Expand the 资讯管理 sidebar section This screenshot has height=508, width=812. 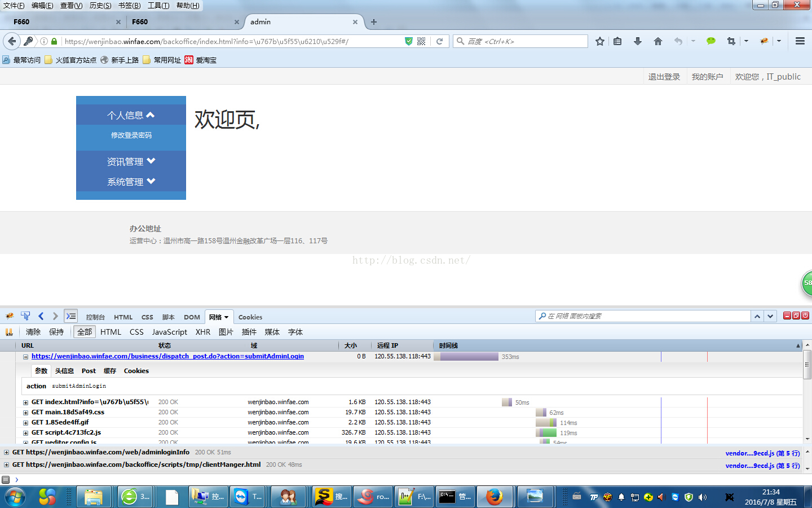pos(131,161)
